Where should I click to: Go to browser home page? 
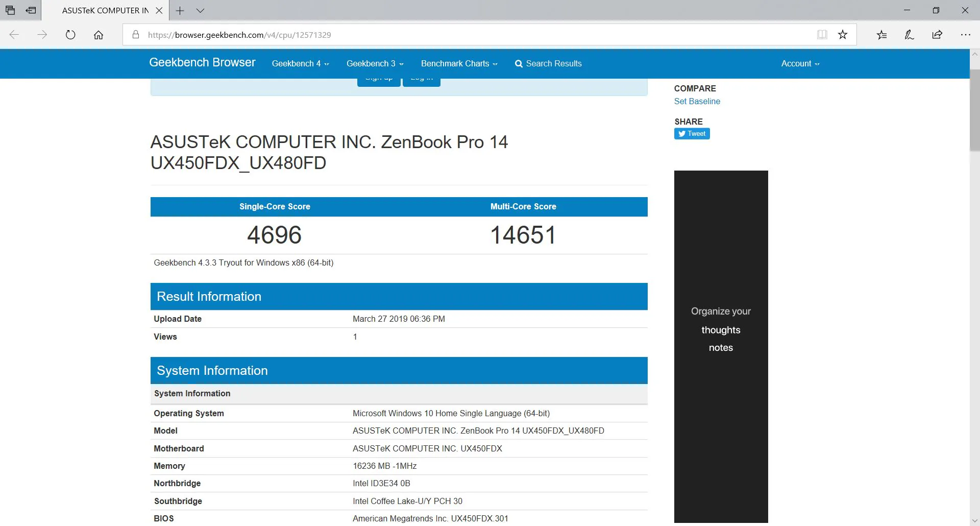[x=99, y=35]
